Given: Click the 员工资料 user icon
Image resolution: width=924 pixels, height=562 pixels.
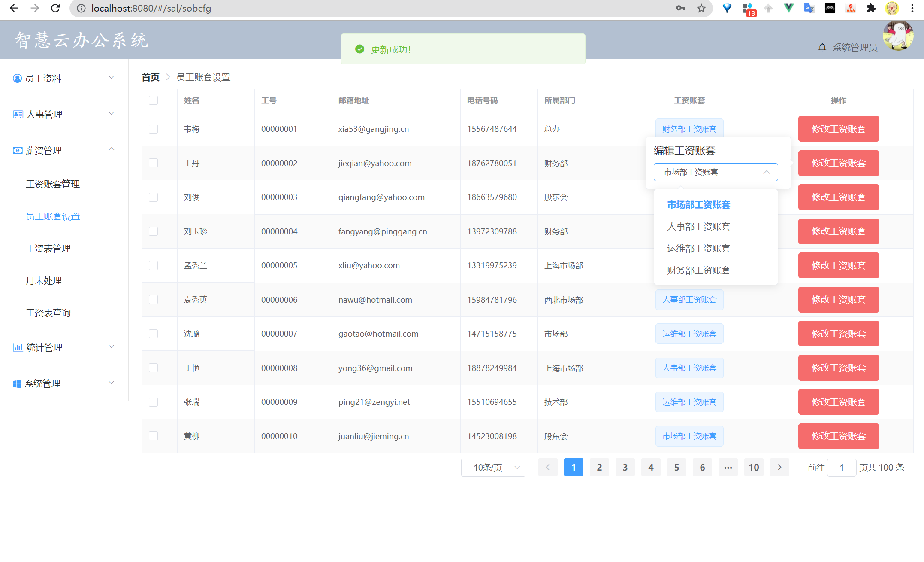Looking at the screenshot, I should point(17,79).
